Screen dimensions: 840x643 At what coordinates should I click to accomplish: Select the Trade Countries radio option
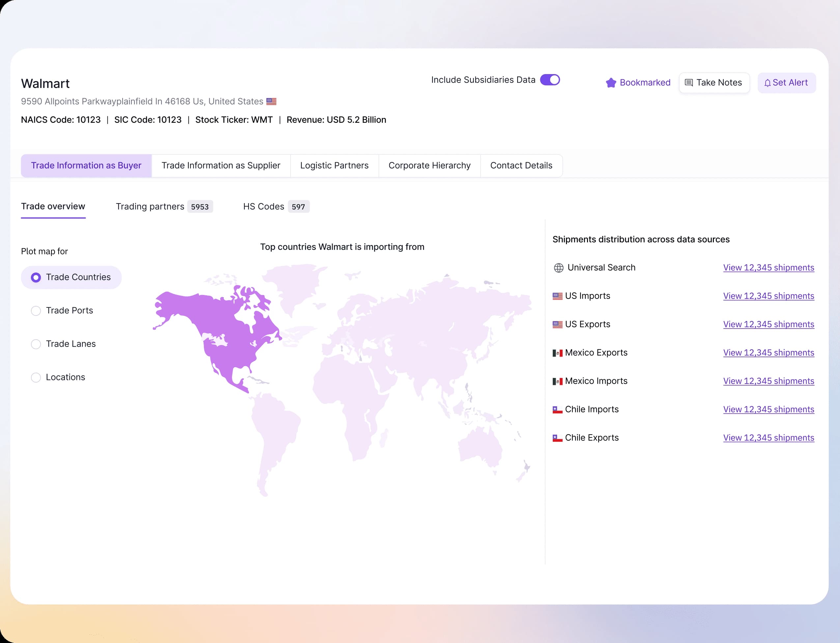pos(36,278)
